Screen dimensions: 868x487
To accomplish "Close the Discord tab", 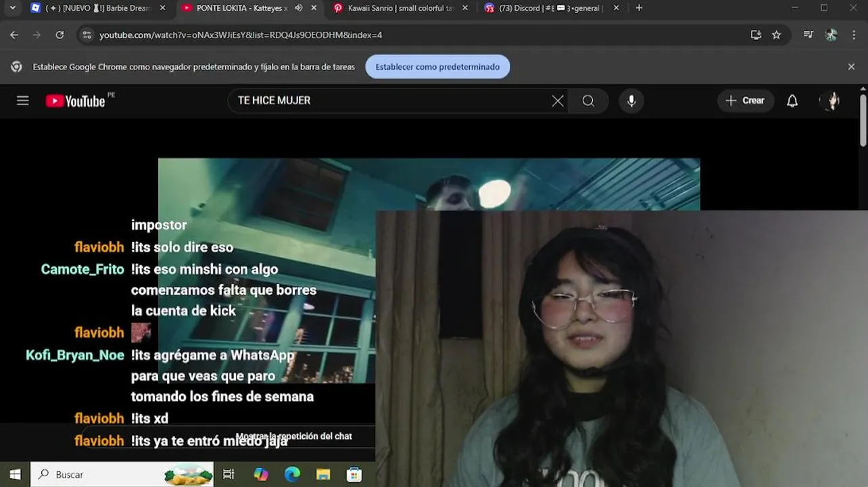I will (616, 8).
